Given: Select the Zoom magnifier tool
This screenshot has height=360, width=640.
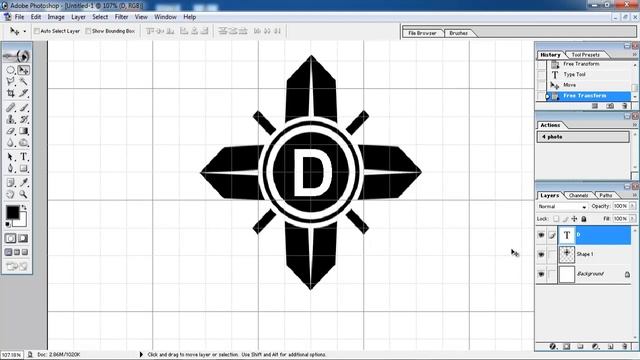Looking at the screenshot, I should click(24, 194).
